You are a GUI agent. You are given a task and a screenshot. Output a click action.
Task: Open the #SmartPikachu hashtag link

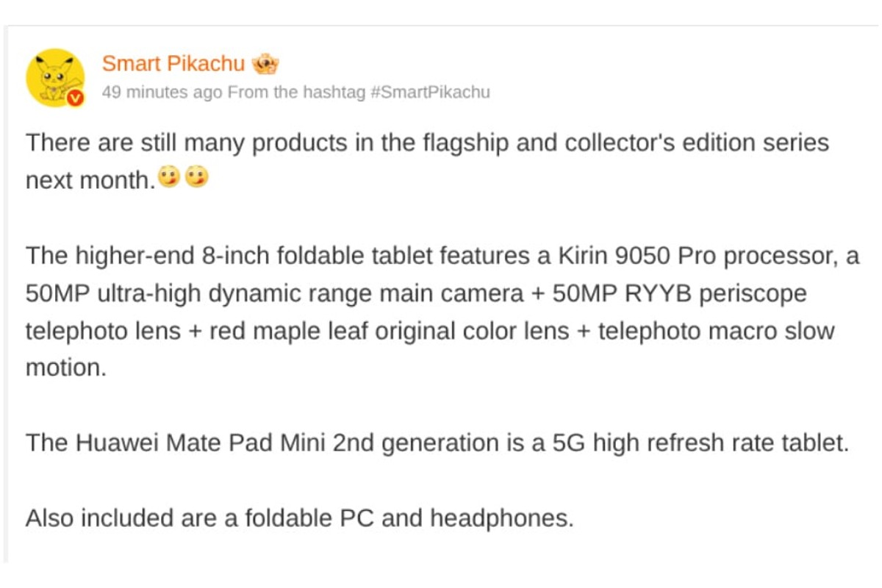tap(431, 93)
